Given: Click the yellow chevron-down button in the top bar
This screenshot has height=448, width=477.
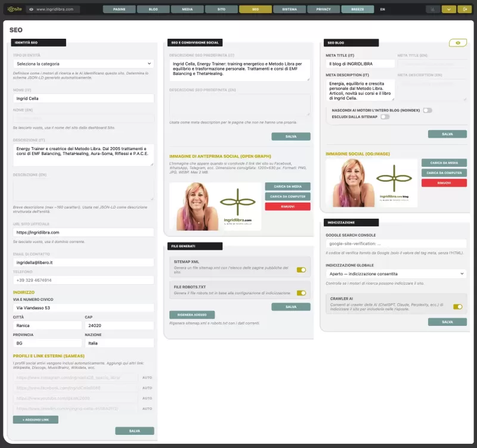Looking at the screenshot, I should 449,10.
